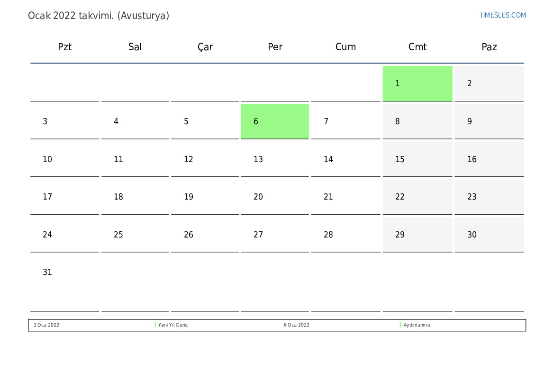This screenshot has height=392, width=554.
Task: Click the Ocak 2022 takvimi title
Action: 99,16
